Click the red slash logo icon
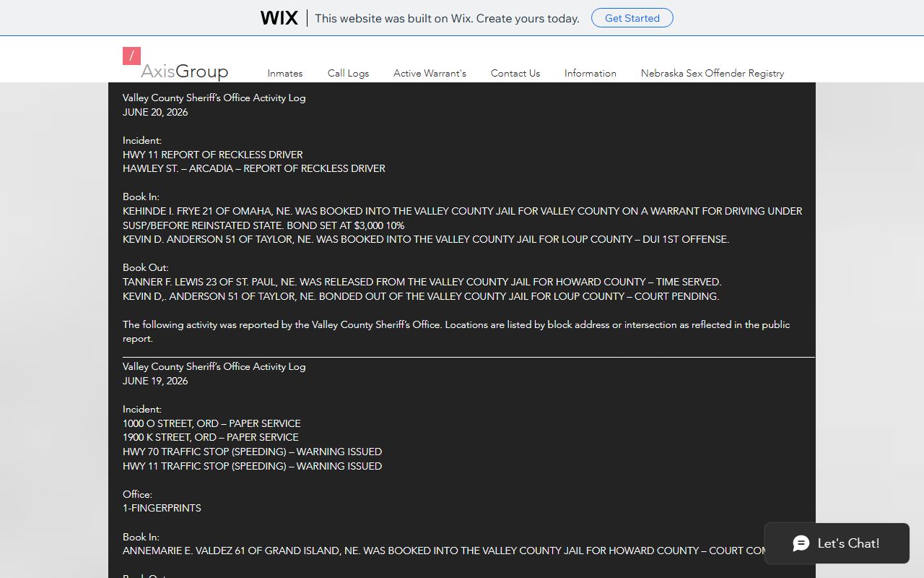924x578 pixels. point(131,56)
